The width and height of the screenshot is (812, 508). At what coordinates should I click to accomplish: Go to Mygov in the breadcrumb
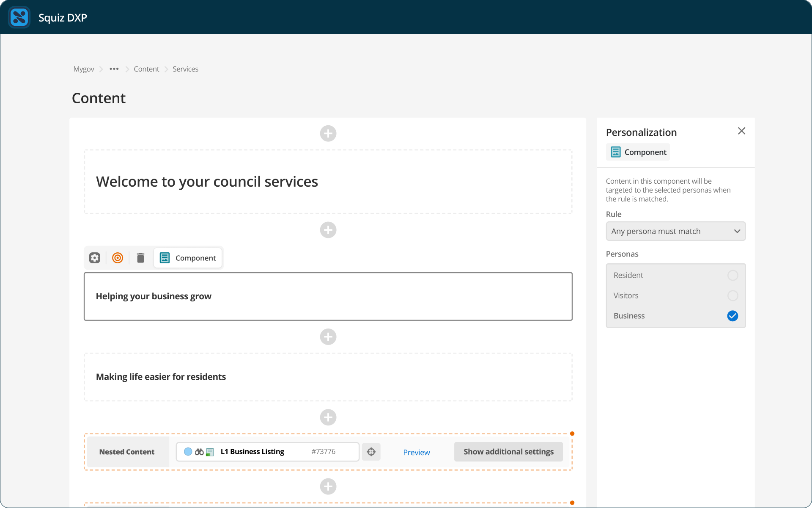tap(84, 69)
